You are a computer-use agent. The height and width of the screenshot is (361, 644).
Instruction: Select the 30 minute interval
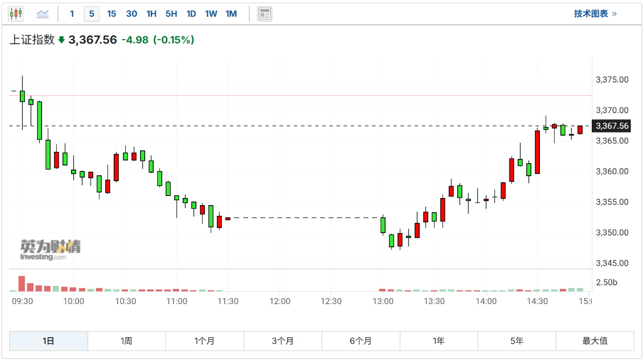pos(131,14)
